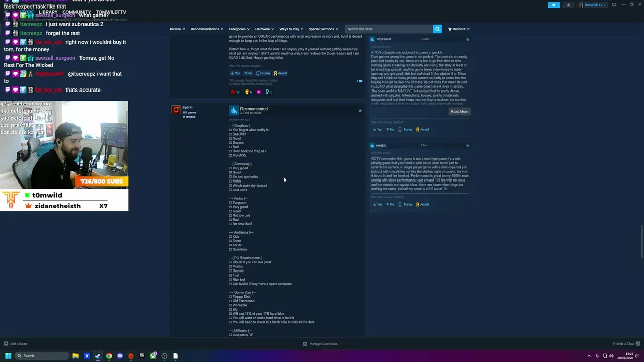Image resolution: width=644 pixels, height=362 pixels.
Task: Open Google Chrome from the taskbar
Action: pos(109,356)
